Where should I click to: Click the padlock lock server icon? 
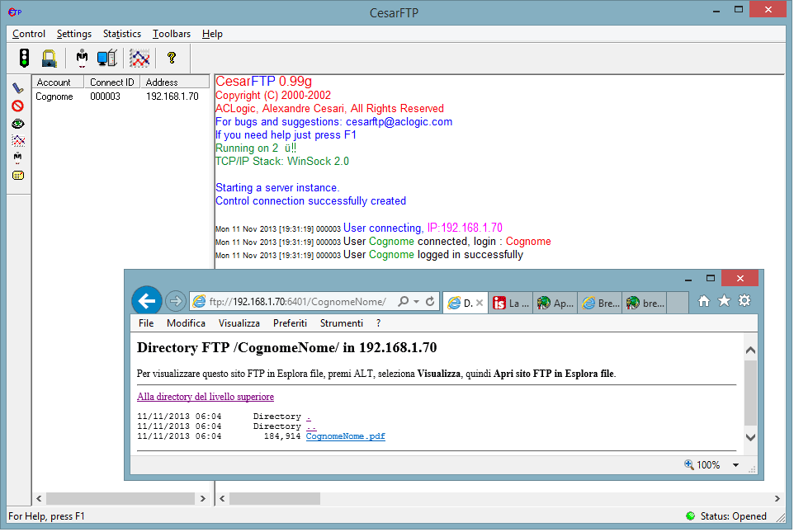point(50,59)
